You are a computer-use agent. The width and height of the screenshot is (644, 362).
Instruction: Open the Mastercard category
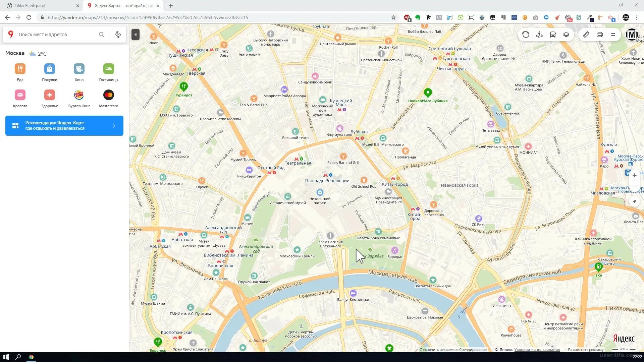109,99
